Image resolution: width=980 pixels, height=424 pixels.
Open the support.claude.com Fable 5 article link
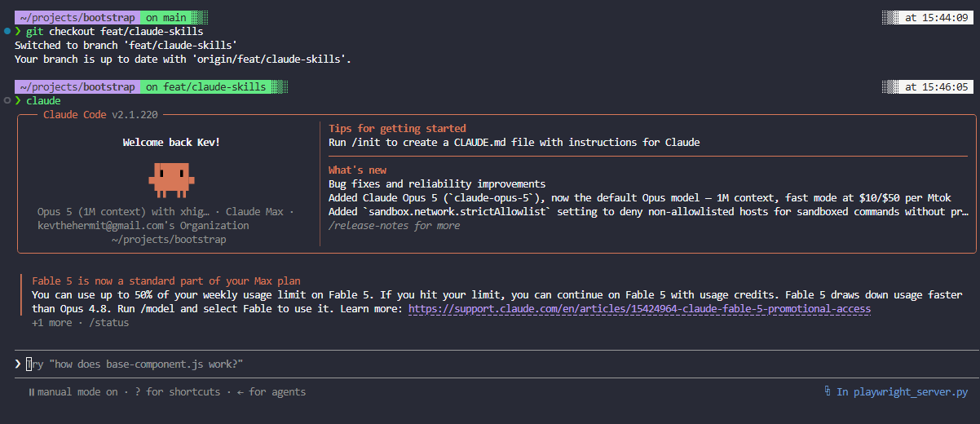[639, 309]
